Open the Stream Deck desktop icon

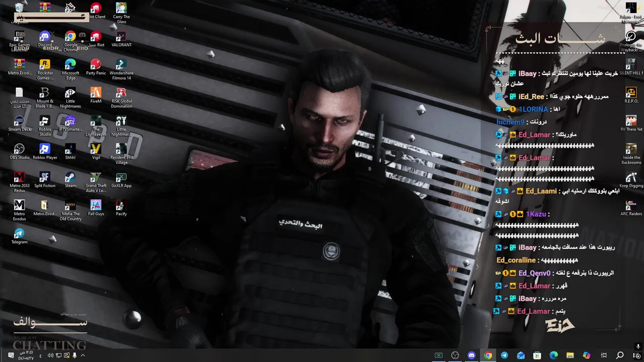click(x=20, y=124)
